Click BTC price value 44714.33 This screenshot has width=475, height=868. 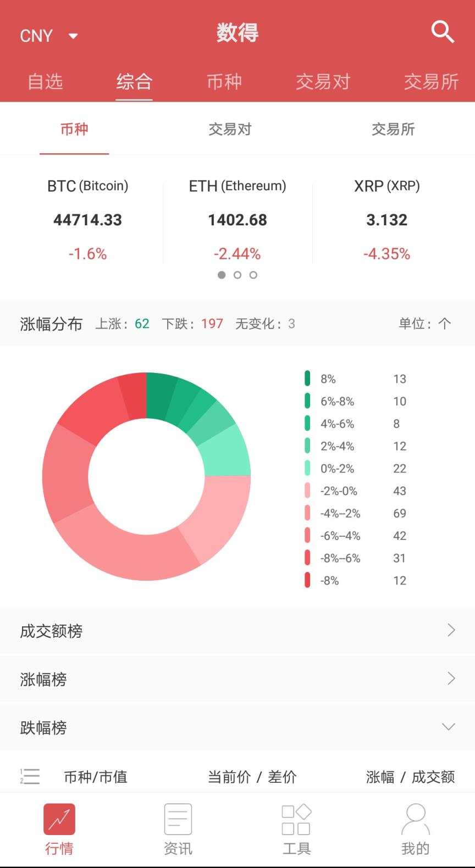pyautogui.click(x=88, y=220)
